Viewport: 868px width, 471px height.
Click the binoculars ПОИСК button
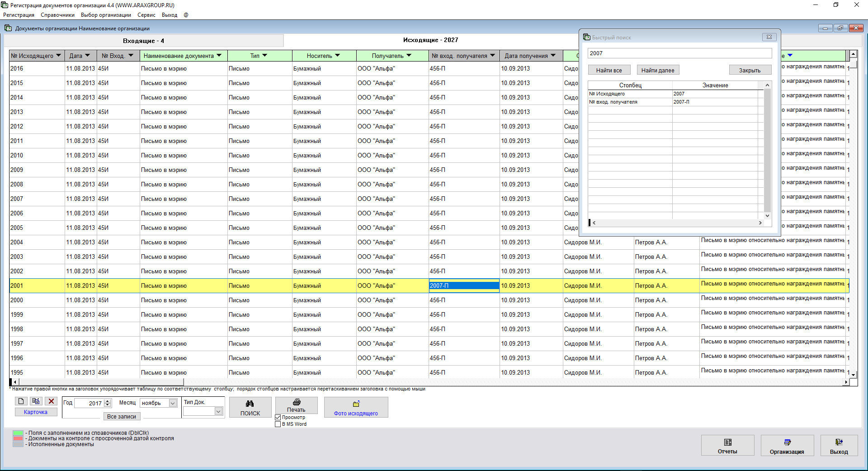coord(250,407)
